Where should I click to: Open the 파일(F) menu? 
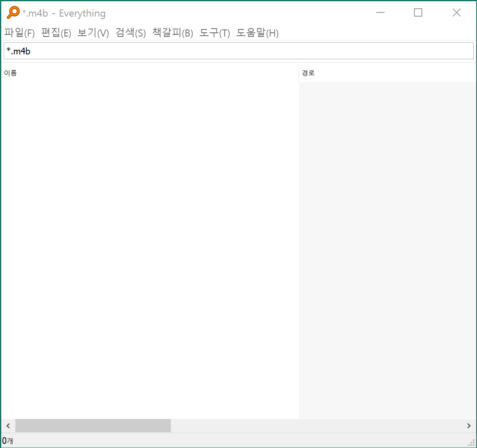(x=19, y=32)
